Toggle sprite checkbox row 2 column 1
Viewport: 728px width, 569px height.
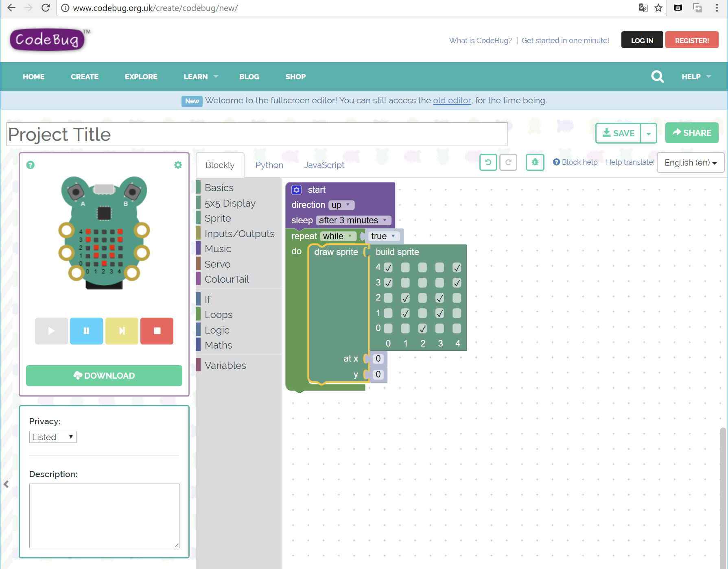[x=405, y=298]
